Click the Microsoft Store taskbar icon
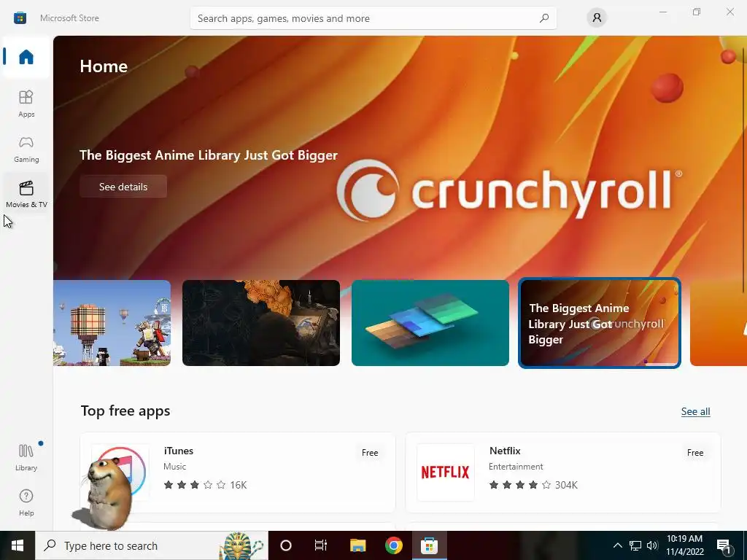 [429, 545]
